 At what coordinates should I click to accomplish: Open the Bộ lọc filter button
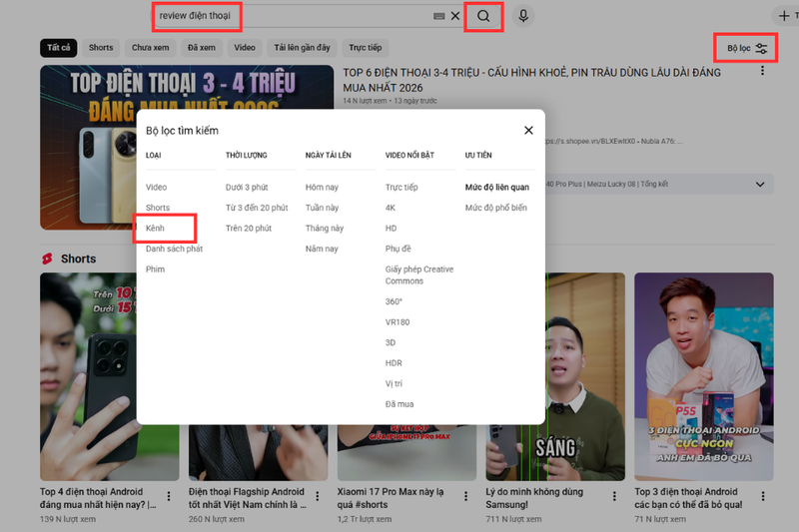click(746, 48)
